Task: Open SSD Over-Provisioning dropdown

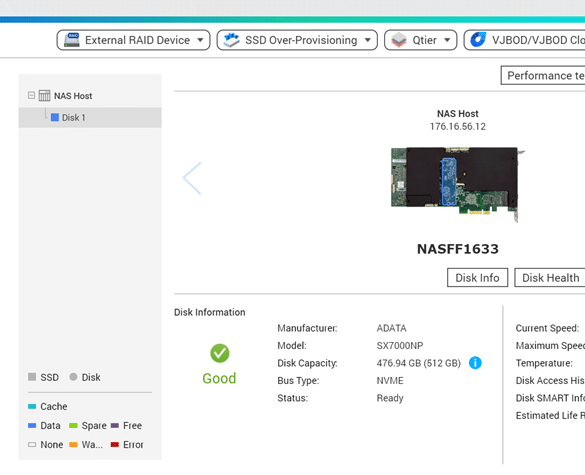Action: pos(297,40)
